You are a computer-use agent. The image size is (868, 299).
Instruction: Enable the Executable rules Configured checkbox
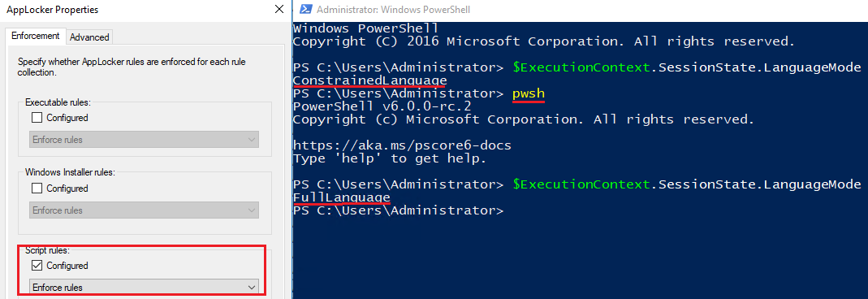[37, 117]
